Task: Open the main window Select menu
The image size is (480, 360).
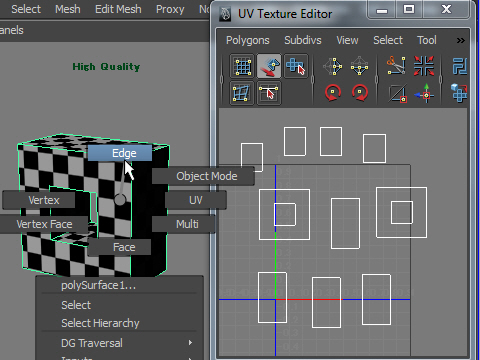Action: click(26, 9)
